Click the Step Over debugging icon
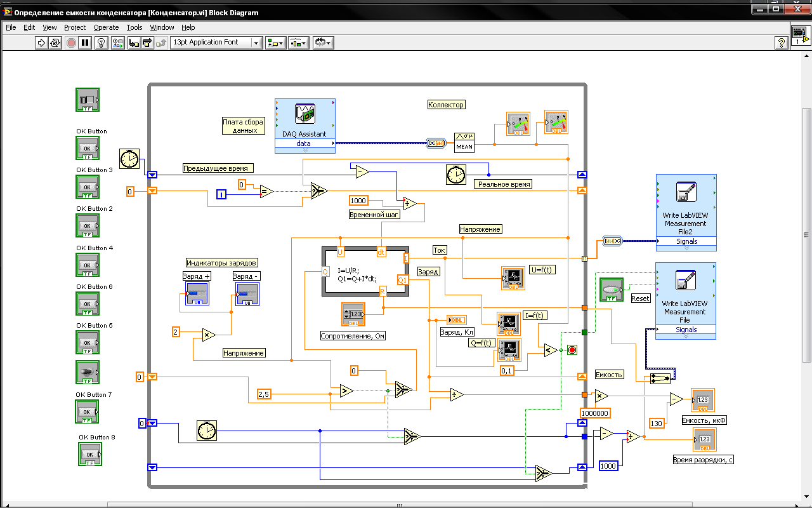812x508 pixels. click(147, 43)
